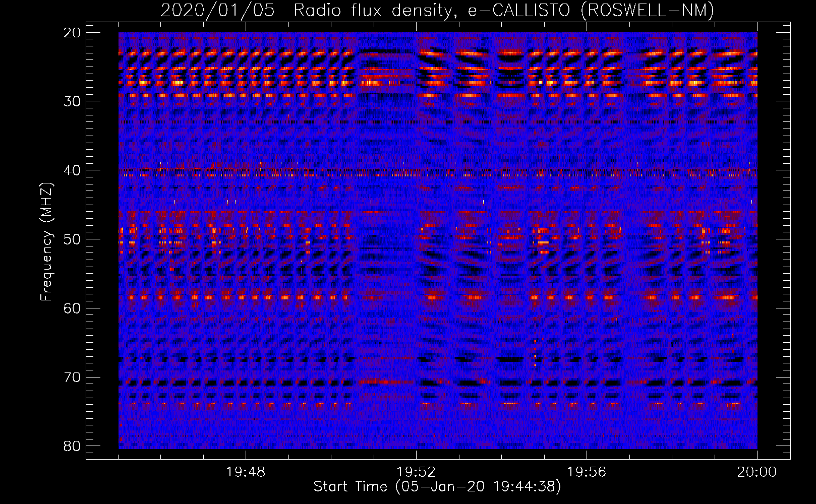Click the frequency tick label '70'
The height and width of the screenshot is (504, 816).
73,377
